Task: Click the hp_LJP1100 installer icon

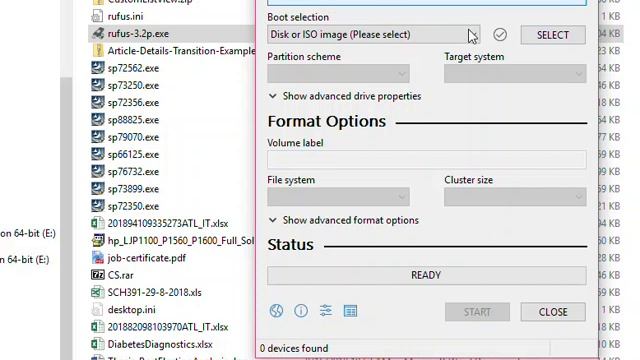Action: pos(98,240)
